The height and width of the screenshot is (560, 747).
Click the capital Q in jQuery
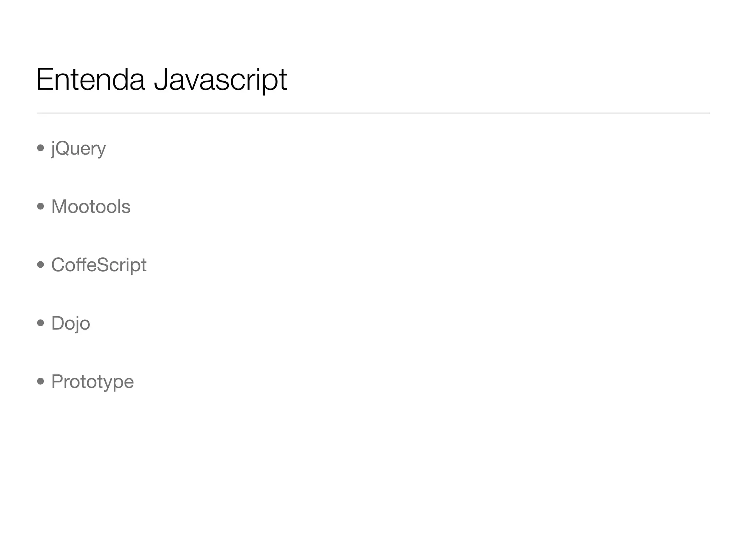[x=63, y=148]
